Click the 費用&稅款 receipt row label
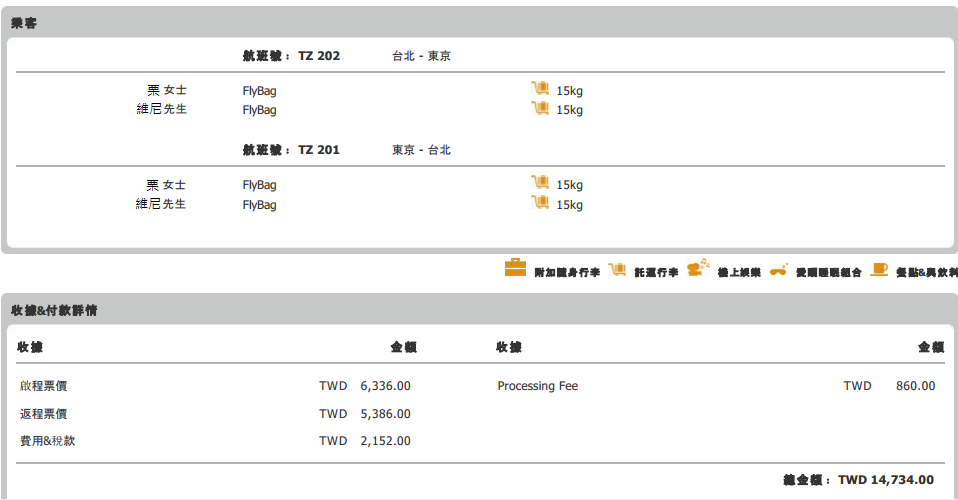Image resolution: width=958 pixels, height=500 pixels. (x=47, y=440)
